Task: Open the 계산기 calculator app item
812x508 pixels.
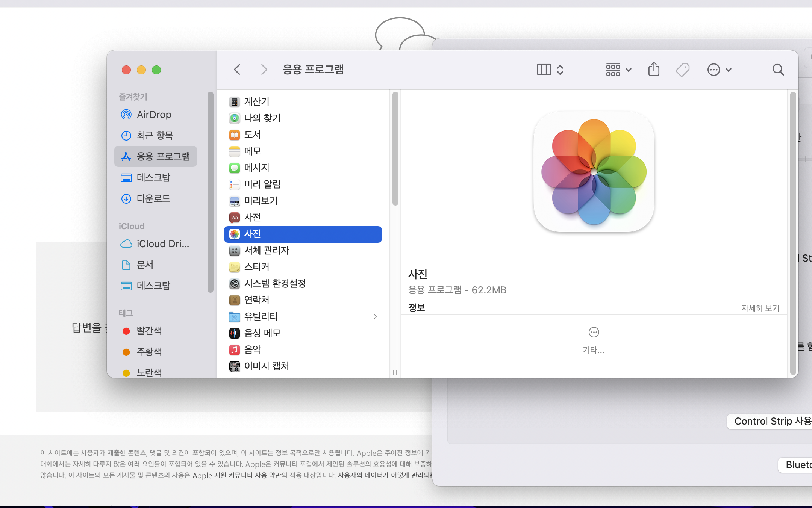Action: [256, 102]
